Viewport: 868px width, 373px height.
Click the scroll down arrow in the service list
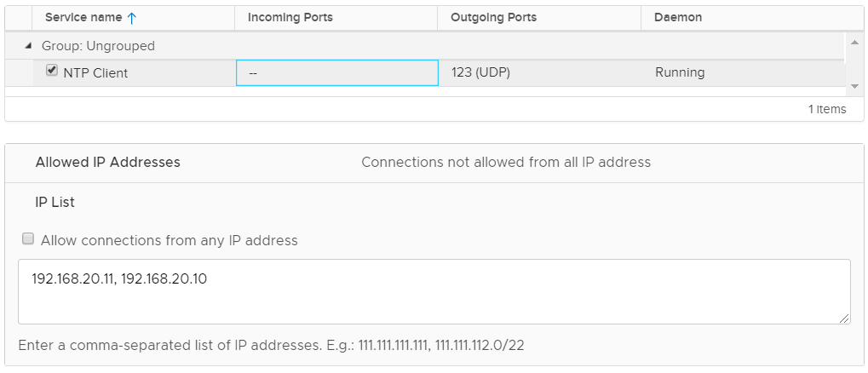[854, 87]
